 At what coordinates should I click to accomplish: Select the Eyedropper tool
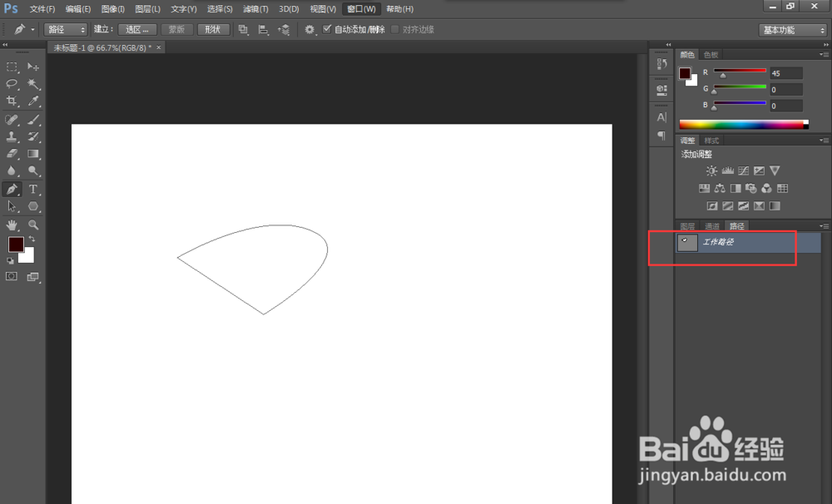(x=33, y=101)
